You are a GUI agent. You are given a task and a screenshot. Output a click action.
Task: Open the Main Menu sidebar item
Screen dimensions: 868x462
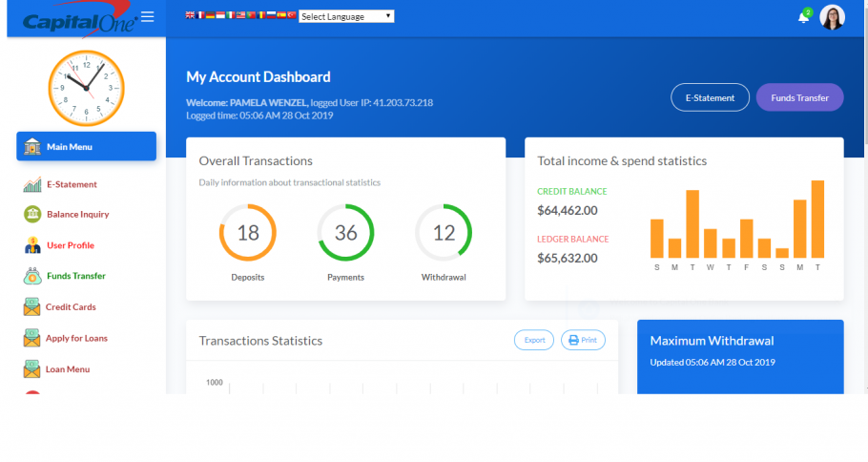[87, 146]
